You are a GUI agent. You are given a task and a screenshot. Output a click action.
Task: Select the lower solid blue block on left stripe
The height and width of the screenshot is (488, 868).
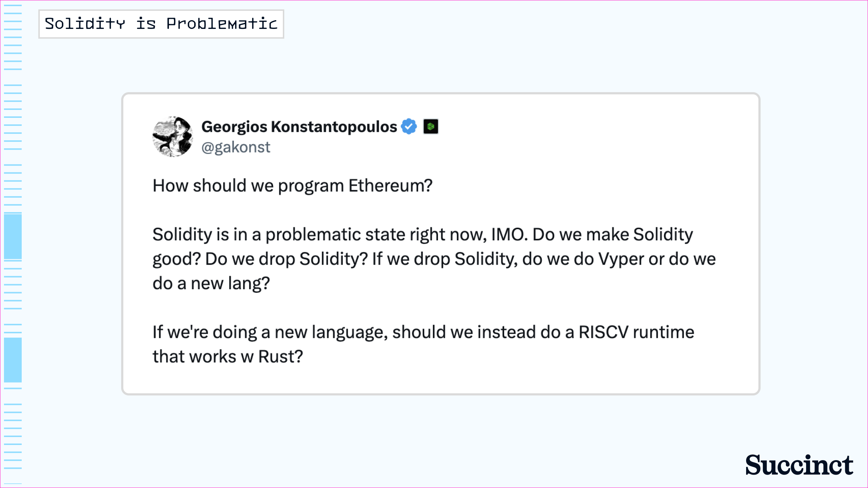click(13, 360)
